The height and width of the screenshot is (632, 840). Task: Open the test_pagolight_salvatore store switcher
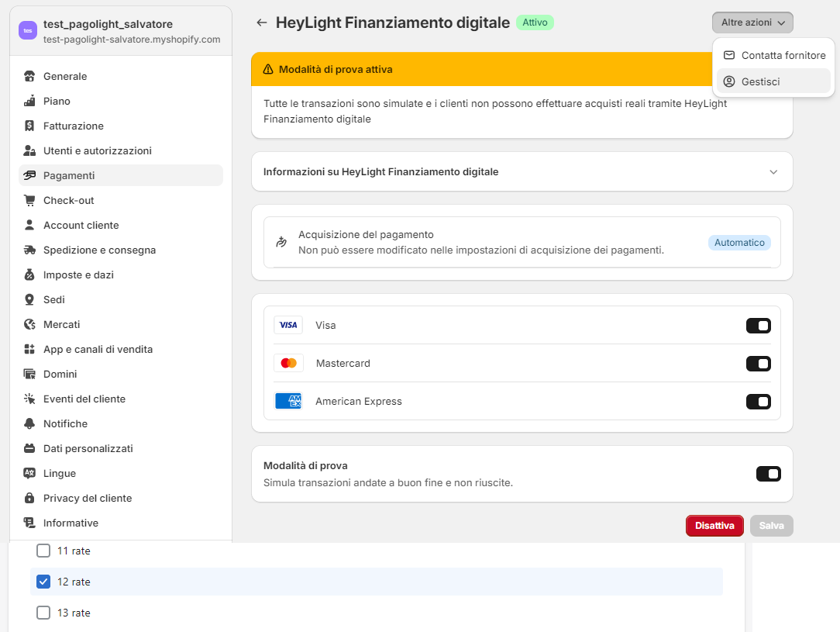(121, 31)
